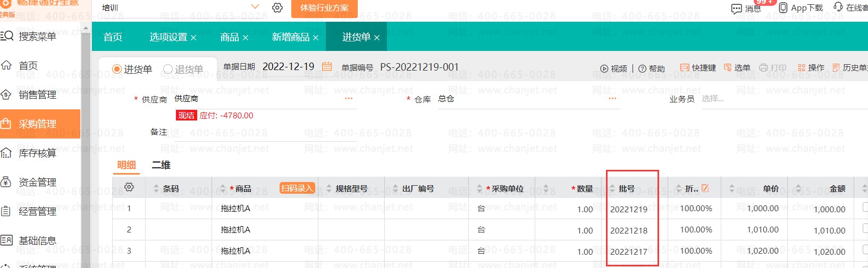
Task: Click the 体验行业方案 button
Action: coord(324,8)
